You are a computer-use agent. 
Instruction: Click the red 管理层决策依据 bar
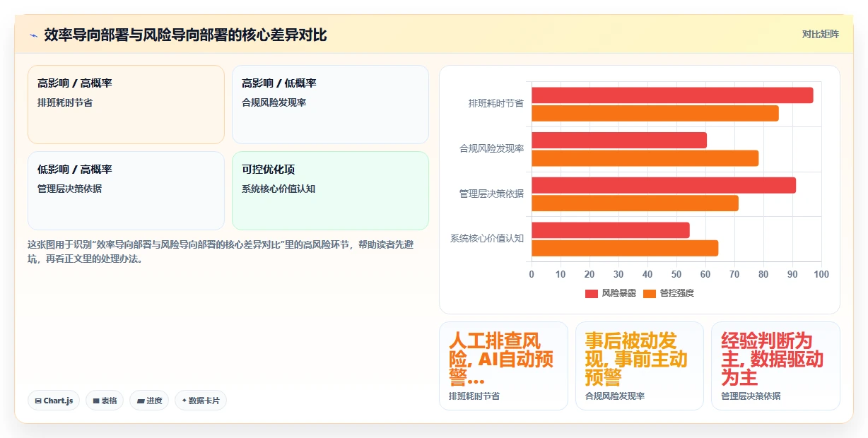[664, 185]
